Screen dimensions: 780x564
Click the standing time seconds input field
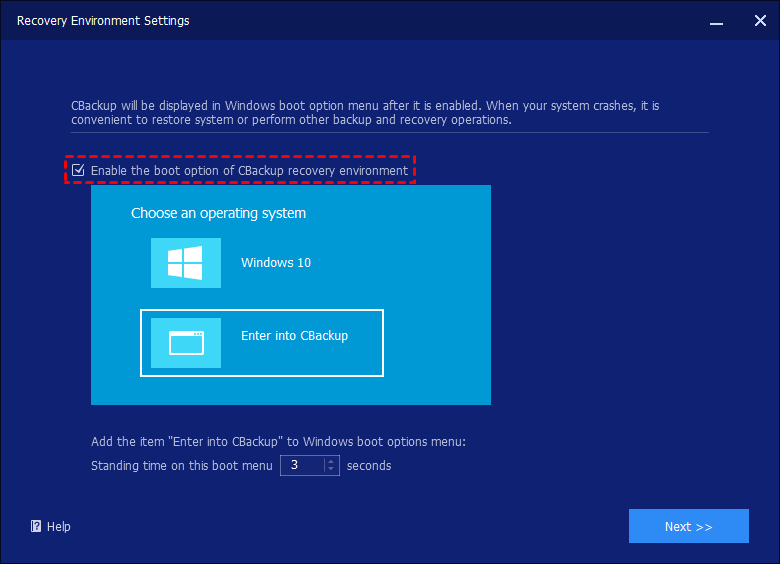(301, 465)
